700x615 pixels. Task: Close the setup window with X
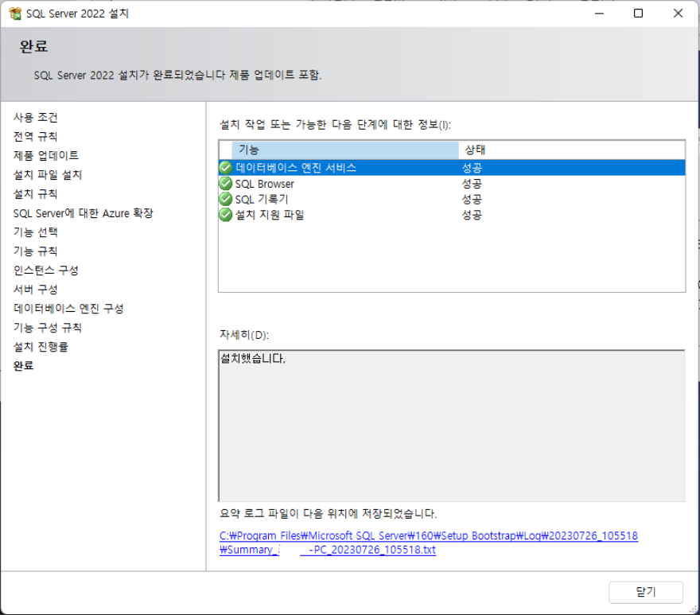coord(678,14)
